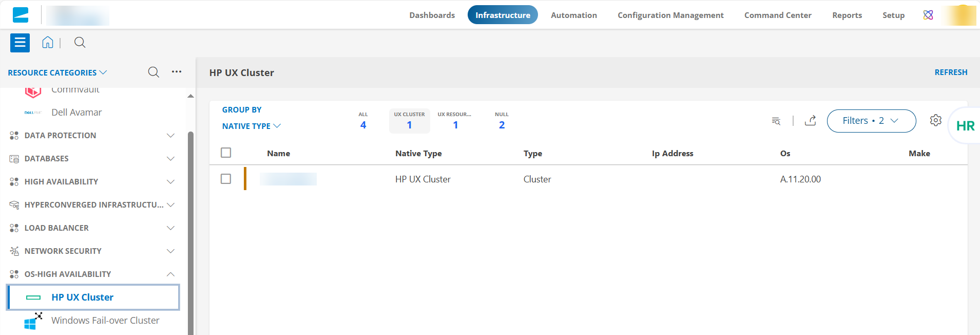
Task: Click the Os column header
Action: [785, 153]
